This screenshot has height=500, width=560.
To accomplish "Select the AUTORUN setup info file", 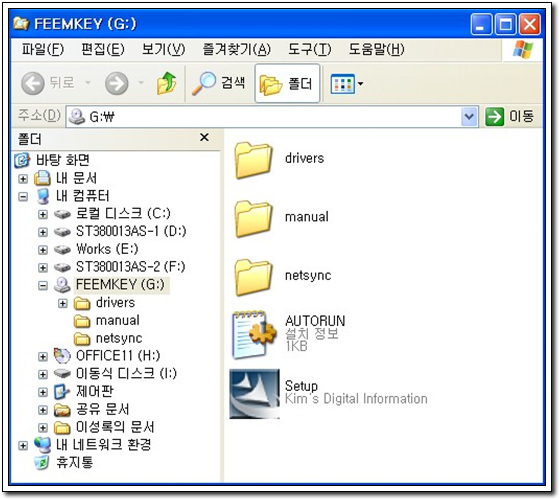I will coord(254,335).
